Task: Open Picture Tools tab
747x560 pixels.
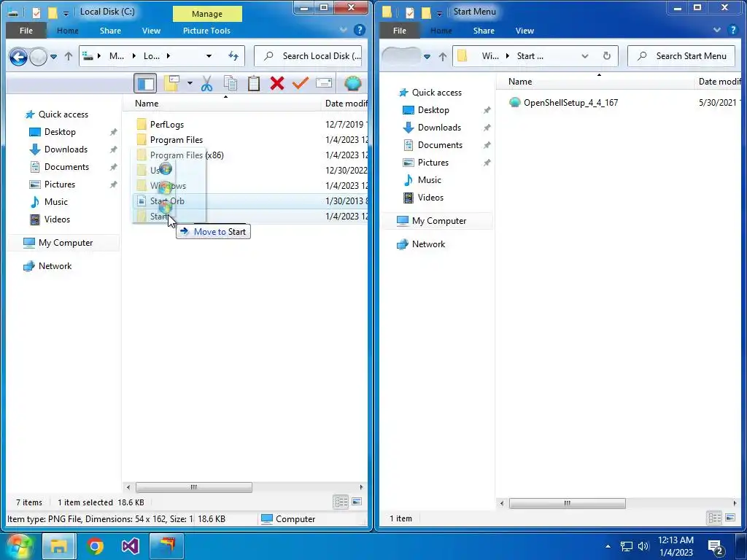Action: point(206,31)
